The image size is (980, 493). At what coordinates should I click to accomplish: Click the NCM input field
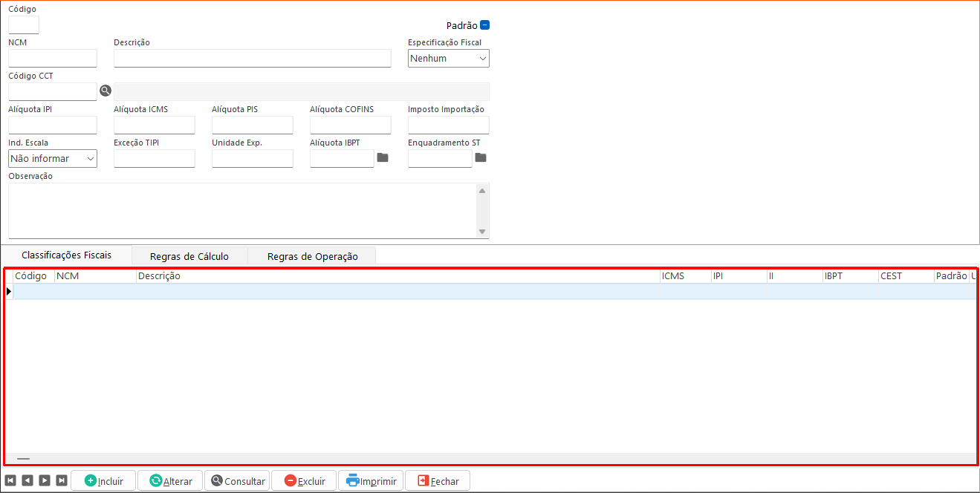(53, 59)
